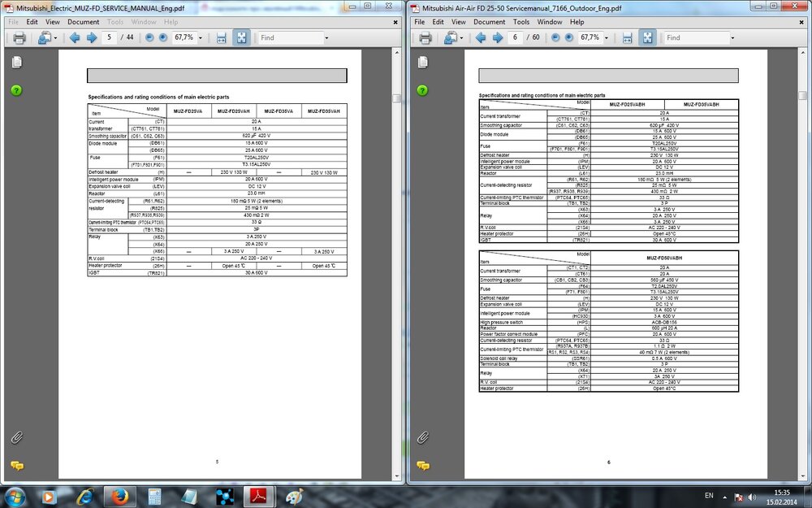Open Edit menu in left Reader window
Image resolution: width=812 pixels, height=508 pixels.
[32, 22]
